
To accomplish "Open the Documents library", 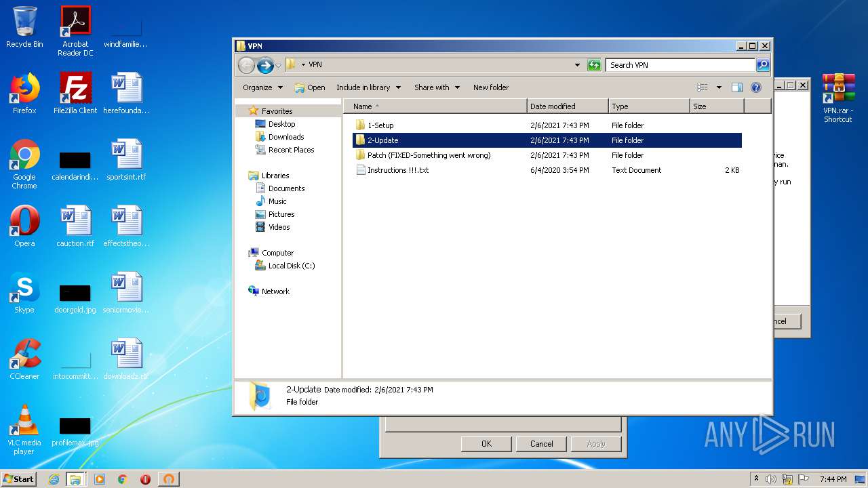I will [280, 188].
